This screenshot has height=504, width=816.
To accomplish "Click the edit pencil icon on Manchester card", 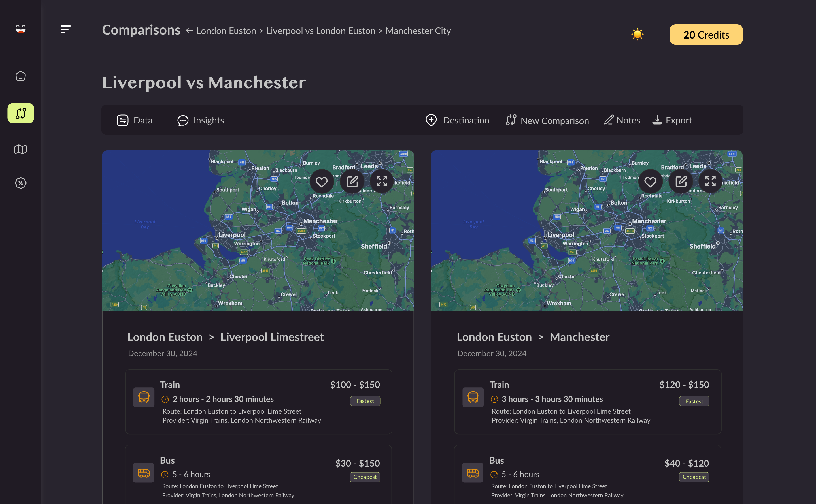I will (x=680, y=181).
